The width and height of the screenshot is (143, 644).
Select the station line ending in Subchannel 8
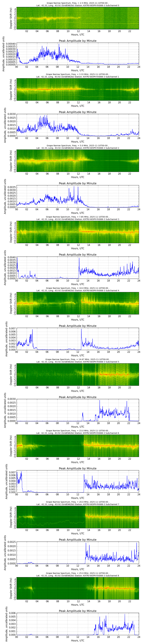point(78,575)
